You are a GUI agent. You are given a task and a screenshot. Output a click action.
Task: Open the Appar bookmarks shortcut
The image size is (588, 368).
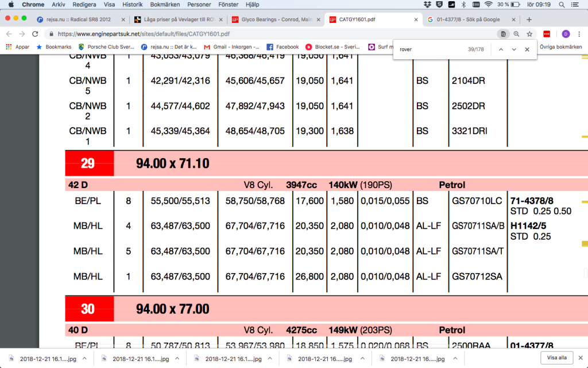coord(17,47)
